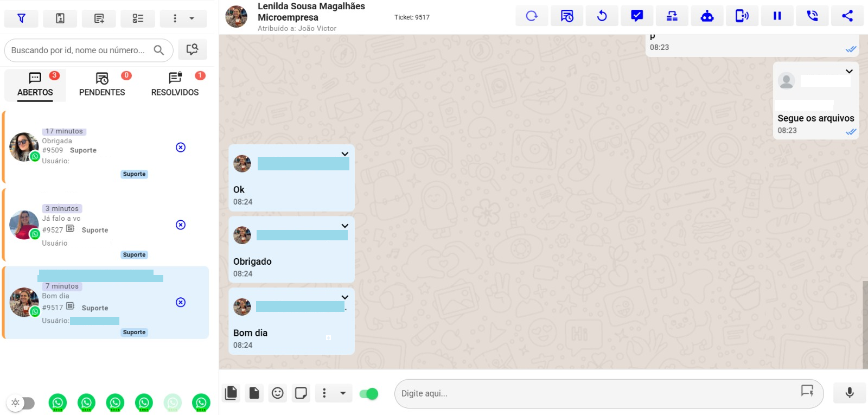Expand the 'Segue os arquivos' message menu

(x=849, y=72)
